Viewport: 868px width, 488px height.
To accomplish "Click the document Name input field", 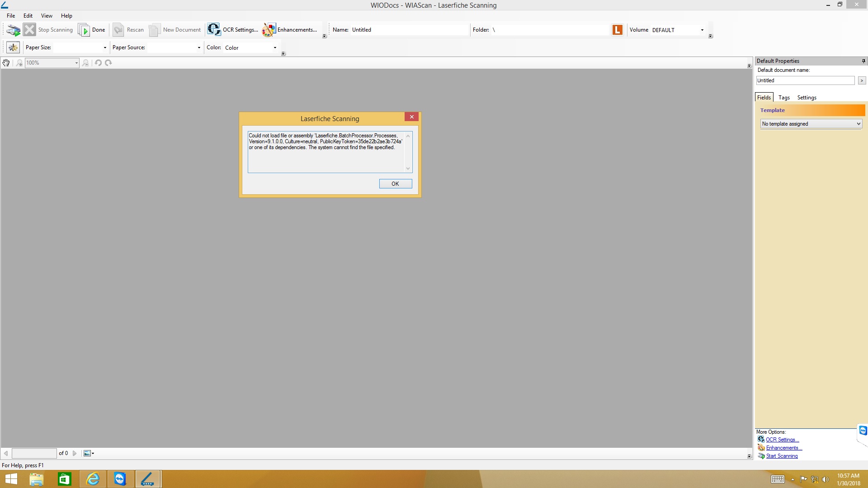I will tap(409, 30).
